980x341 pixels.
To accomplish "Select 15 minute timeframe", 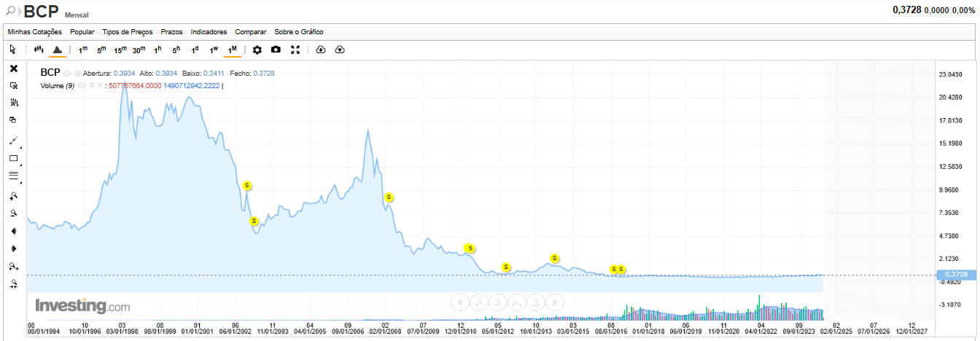I will [x=120, y=50].
